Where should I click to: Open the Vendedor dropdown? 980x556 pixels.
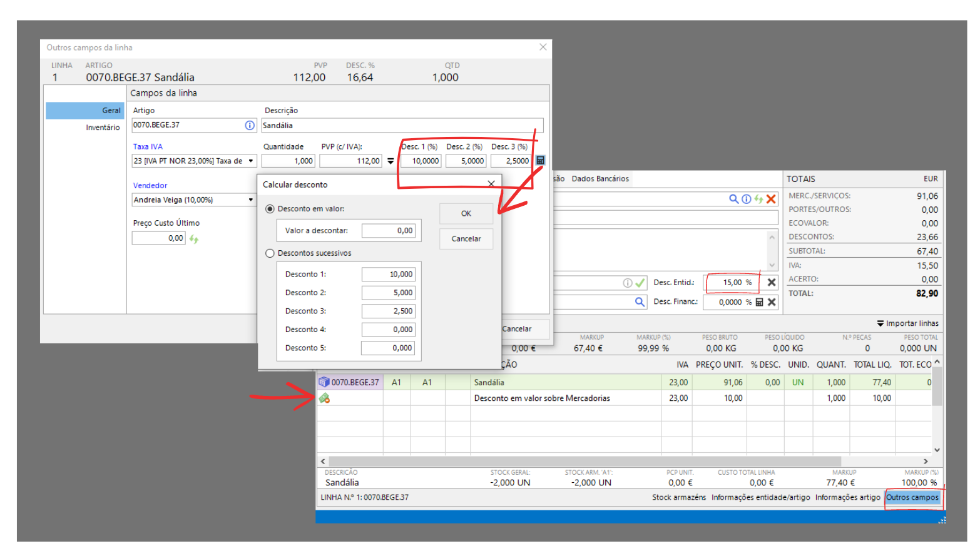[x=251, y=200]
